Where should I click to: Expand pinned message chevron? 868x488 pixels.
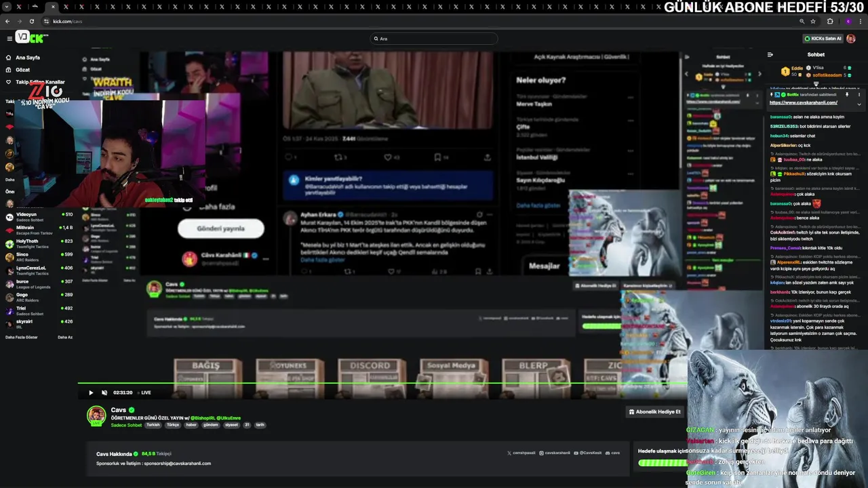coord(859,104)
